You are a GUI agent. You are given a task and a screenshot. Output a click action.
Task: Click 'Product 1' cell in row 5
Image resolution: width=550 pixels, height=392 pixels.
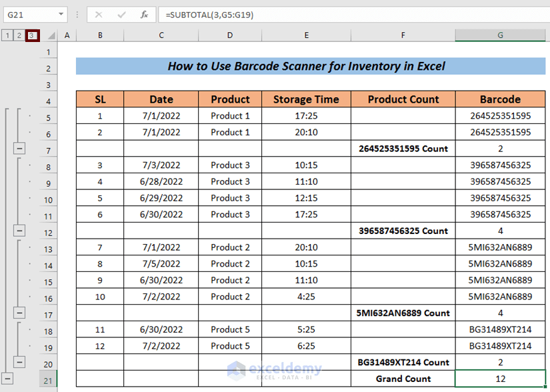[x=230, y=116]
